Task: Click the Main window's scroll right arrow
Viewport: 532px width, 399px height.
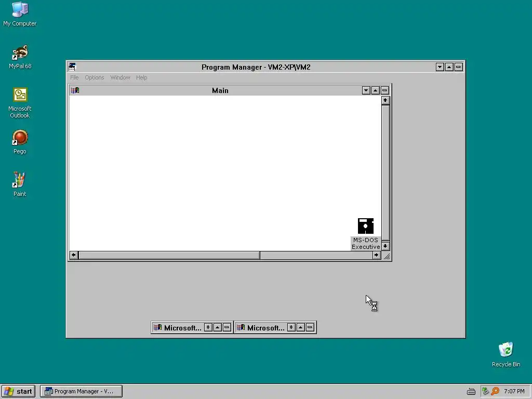Action: pos(376,255)
